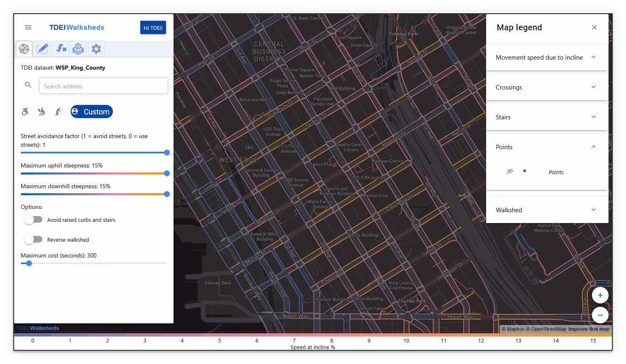Viewport: 626px width, 364px height.
Task: Select the cane walker profile
Action: [x=59, y=112]
